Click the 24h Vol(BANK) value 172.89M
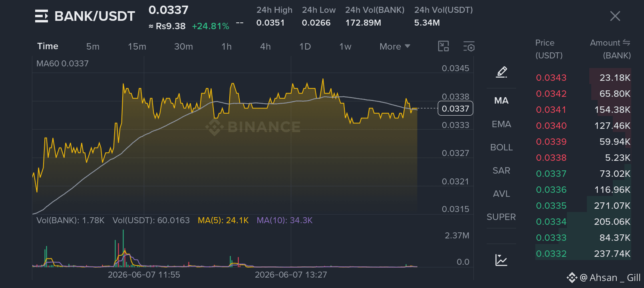The width and height of the screenshot is (644, 288). [363, 23]
